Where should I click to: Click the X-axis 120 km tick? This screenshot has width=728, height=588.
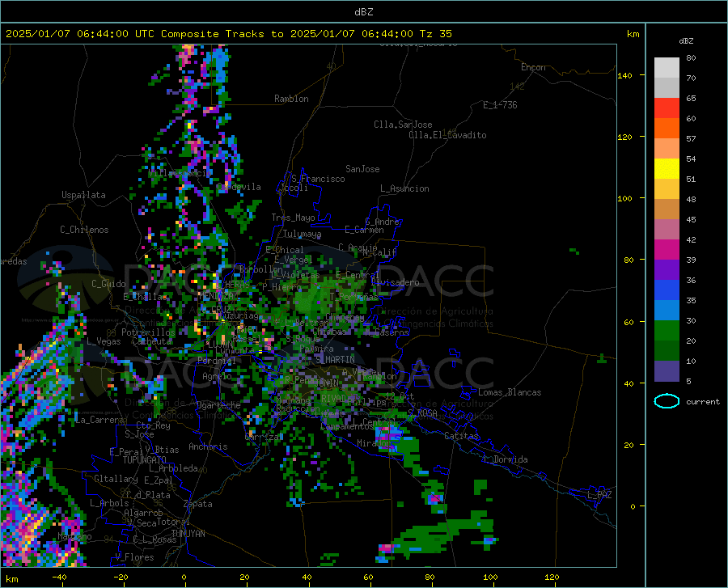point(552,577)
